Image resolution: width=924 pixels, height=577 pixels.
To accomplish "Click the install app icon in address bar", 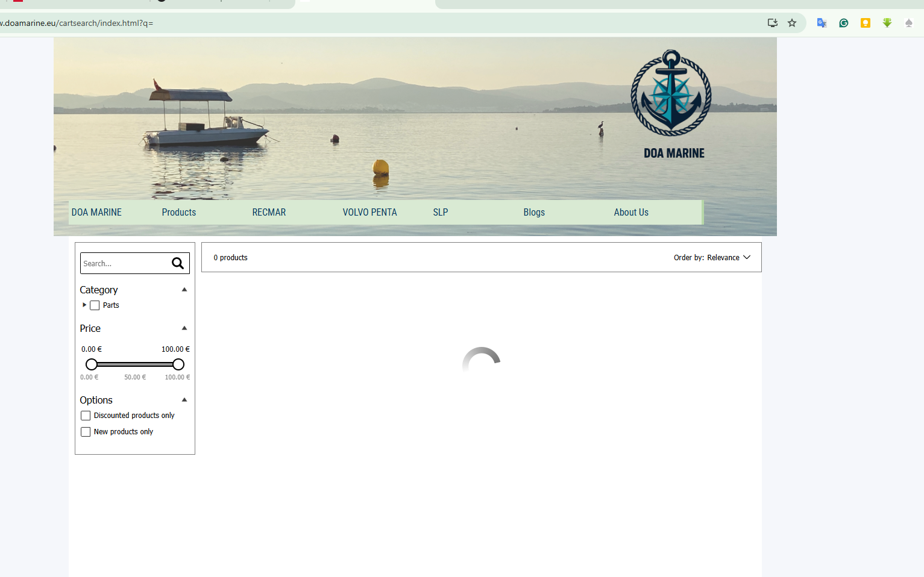I will pos(772,23).
